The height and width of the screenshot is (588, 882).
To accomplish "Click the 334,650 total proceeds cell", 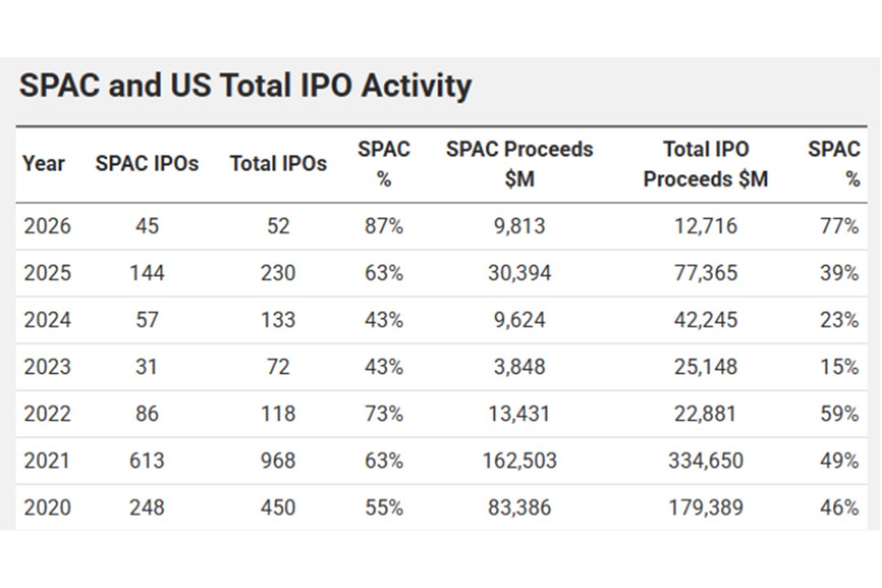I will (706, 461).
